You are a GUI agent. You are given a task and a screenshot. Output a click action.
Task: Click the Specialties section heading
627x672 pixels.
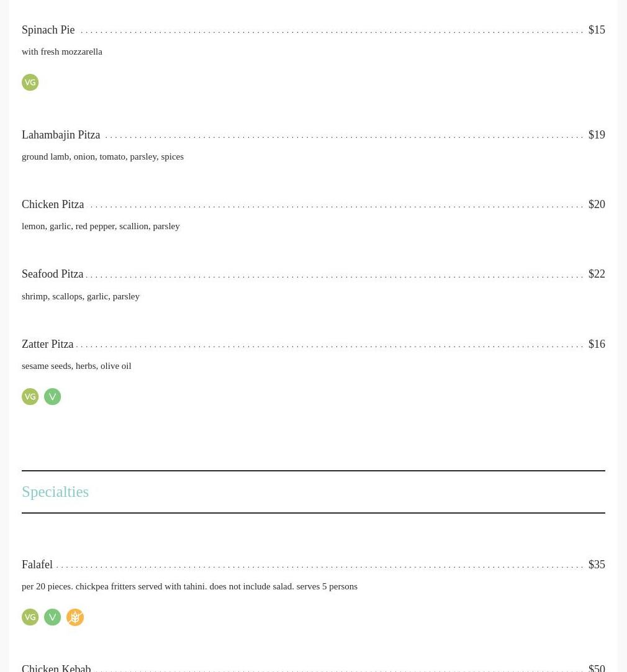click(x=55, y=491)
